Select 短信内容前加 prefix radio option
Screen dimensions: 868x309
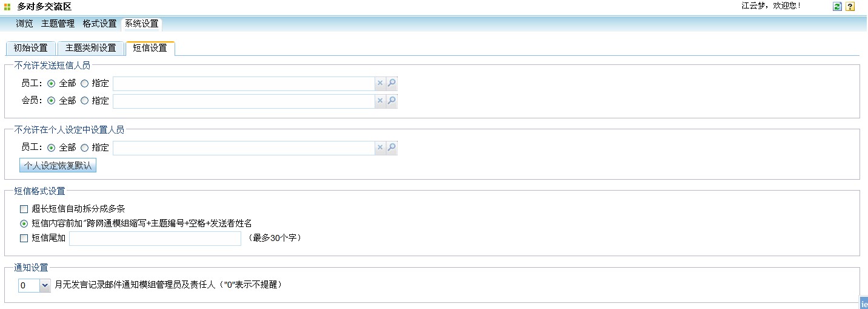point(24,223)
